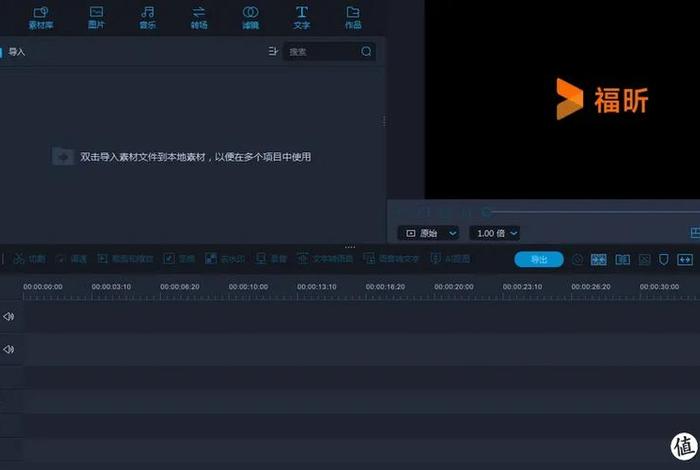This screenshot has width=700, height=470.
Task: Click the 导入 import button
Action: click(16, 52)
